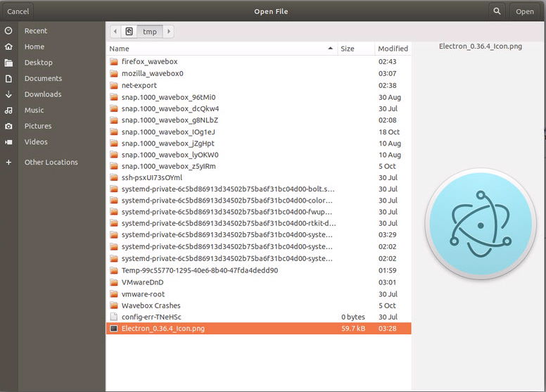Click the Home house icon
546x392 pixels.
[x=8, y=46]
